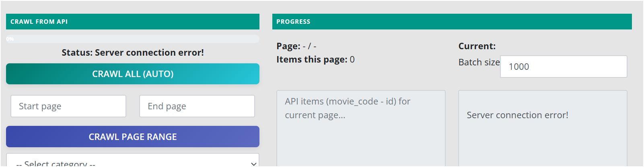The image size is (644, 167).
Task: Click the Select category chevron arrow
Action: click(253, 163)
